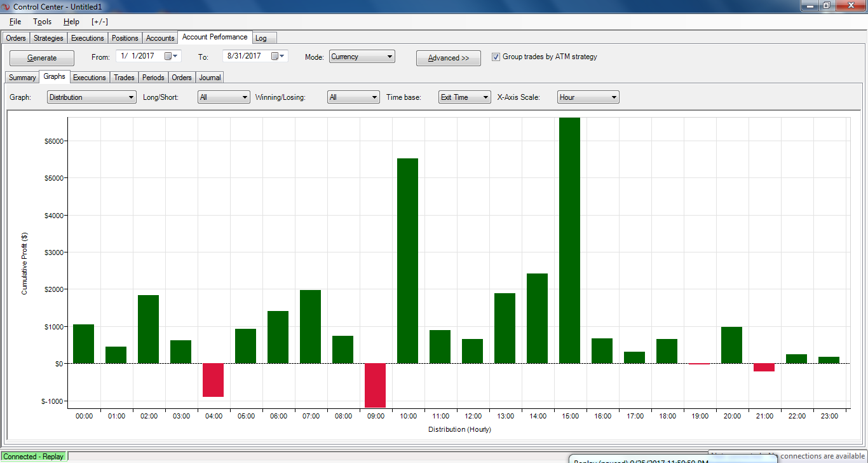This screenshot has width=868, height=463.
Task: Open the X-Axis Scale dropdown showing Hour
Action: (x=588, y=97)
